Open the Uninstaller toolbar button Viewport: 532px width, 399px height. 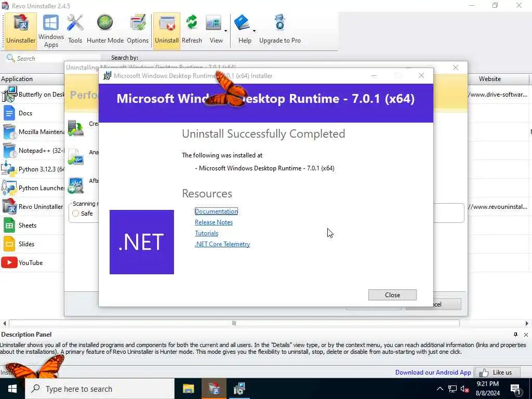[x=21, y=31]
